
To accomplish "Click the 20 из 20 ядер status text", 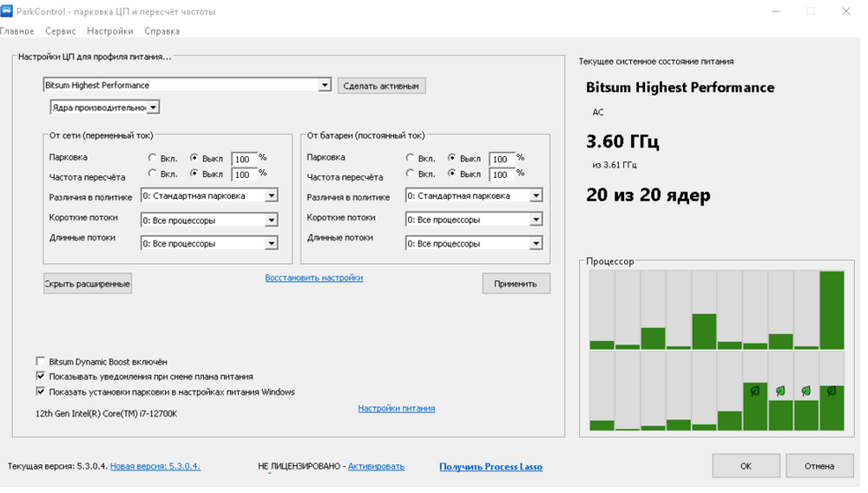I will tap(648, 194).
